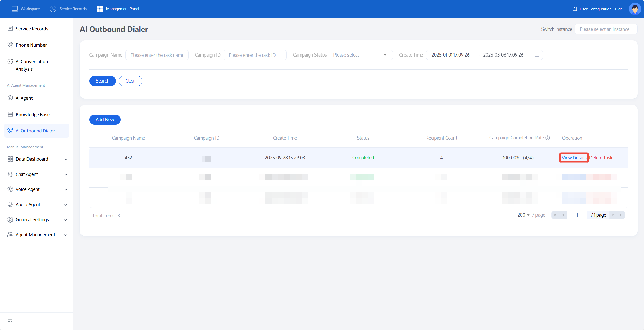Open the calendar date picker icon
Screen dimensions: 644x330
point(537,55)
